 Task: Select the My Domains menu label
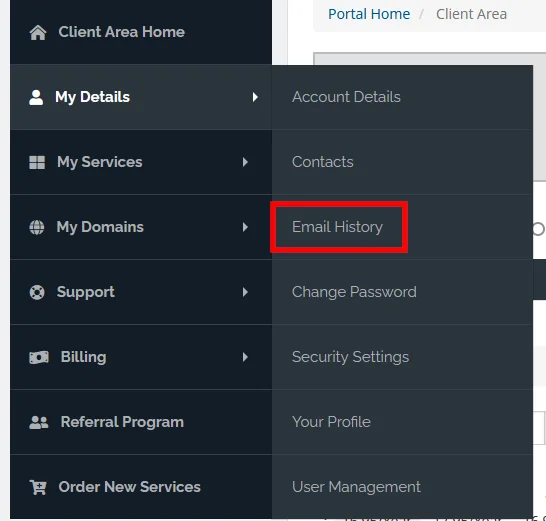tap(100, 227)
